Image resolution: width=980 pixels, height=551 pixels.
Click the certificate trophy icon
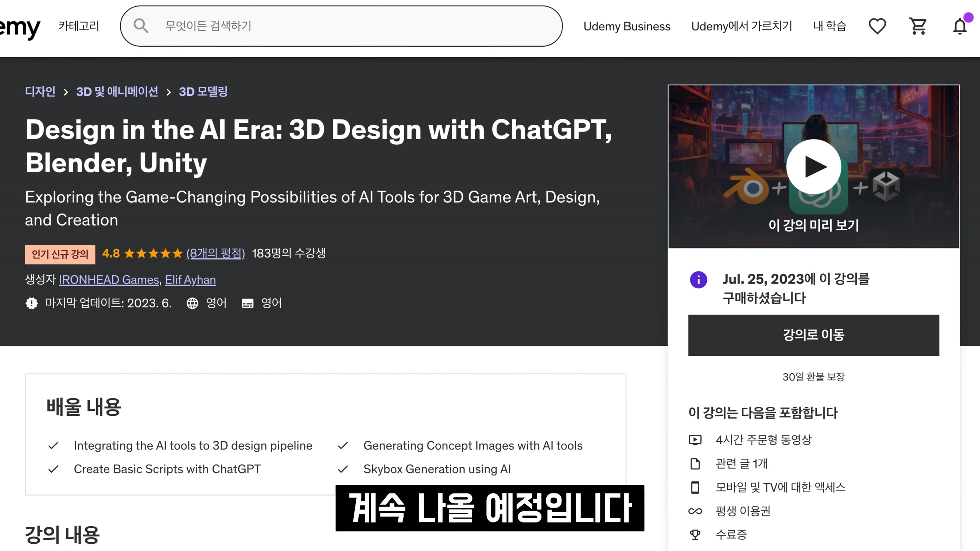point(695,535)
